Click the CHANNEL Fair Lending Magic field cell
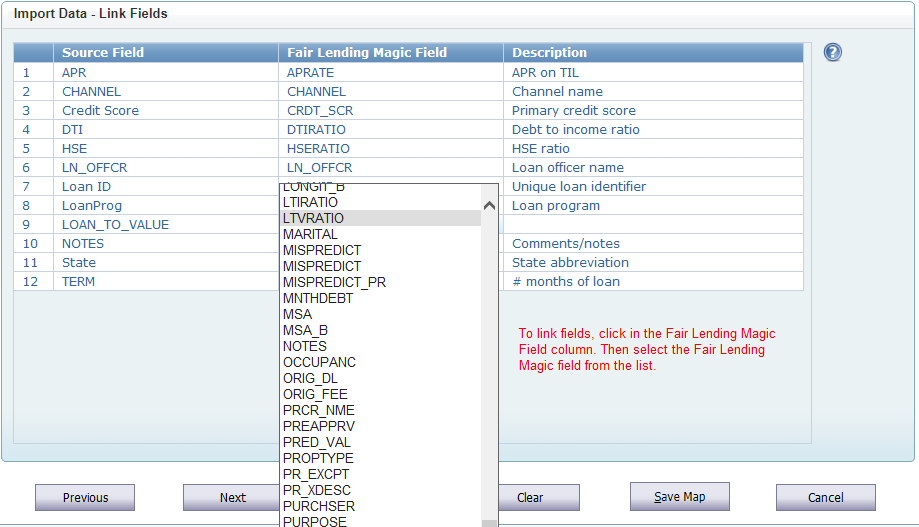 coord(390,91)
